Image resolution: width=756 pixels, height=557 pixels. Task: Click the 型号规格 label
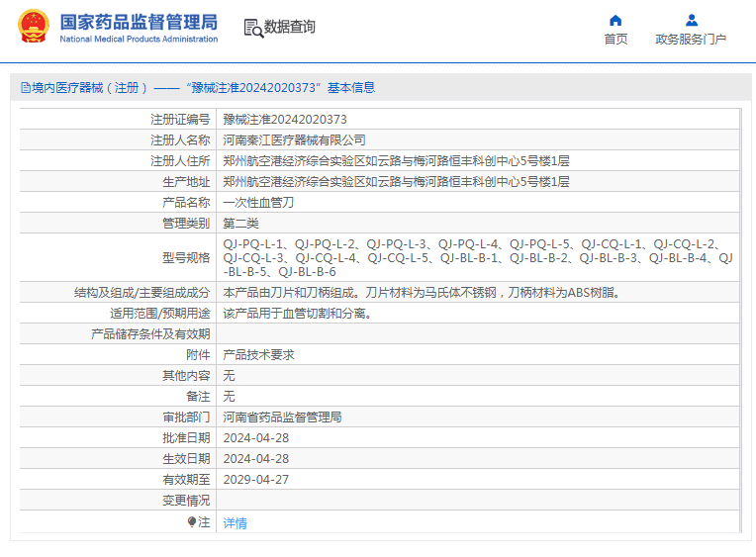[x=186, y=257]
